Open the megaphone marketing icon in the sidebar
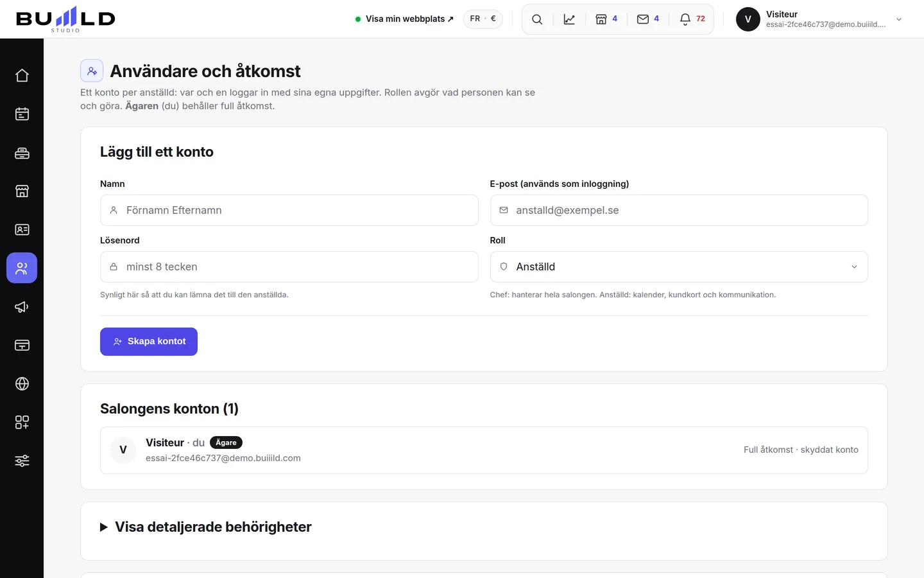The height and width of the screenshot is (578, 924). click(22, 306)
